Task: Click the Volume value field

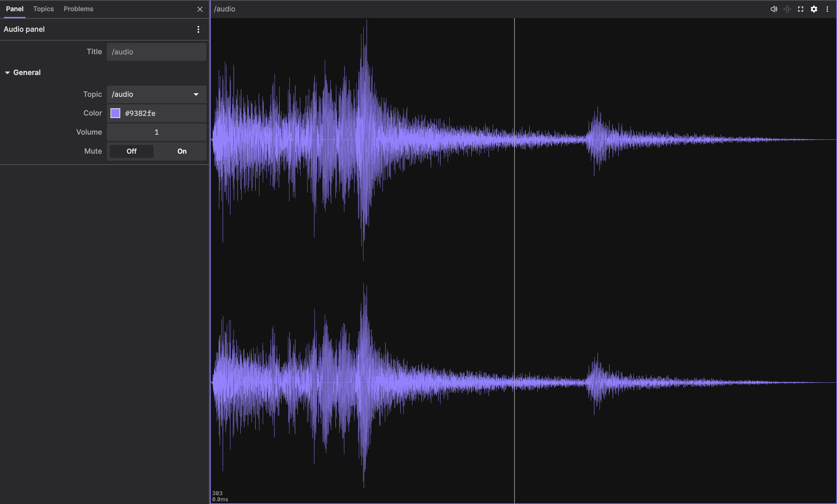Action: click(x=156, y=132)
